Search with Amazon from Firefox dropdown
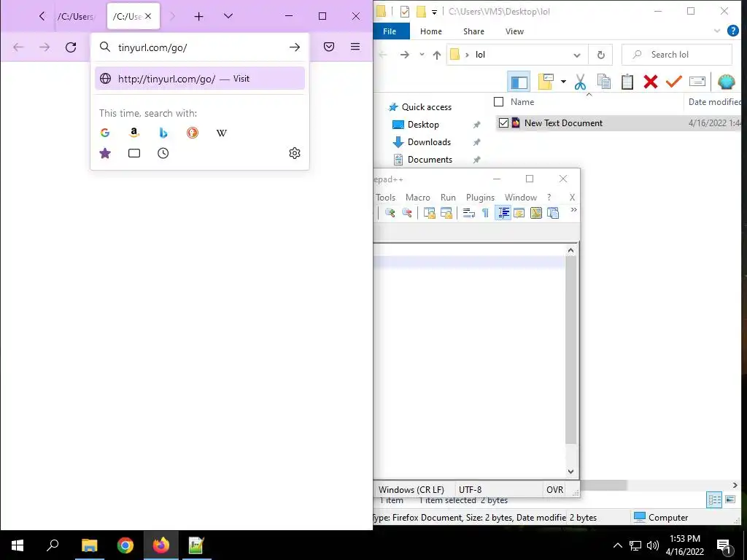747x560 pixels. 134,133
